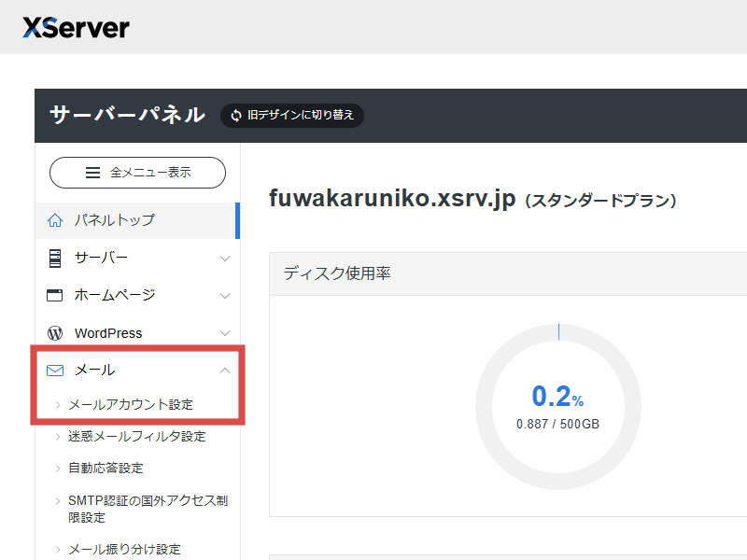Click the (スタンダードプラン) plan label

(600, 201)
